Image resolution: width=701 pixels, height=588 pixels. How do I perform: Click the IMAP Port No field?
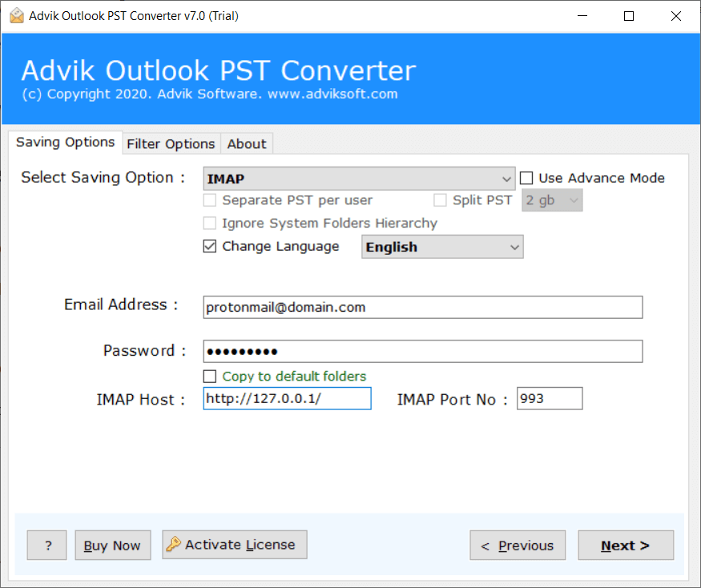coord(550,398)
